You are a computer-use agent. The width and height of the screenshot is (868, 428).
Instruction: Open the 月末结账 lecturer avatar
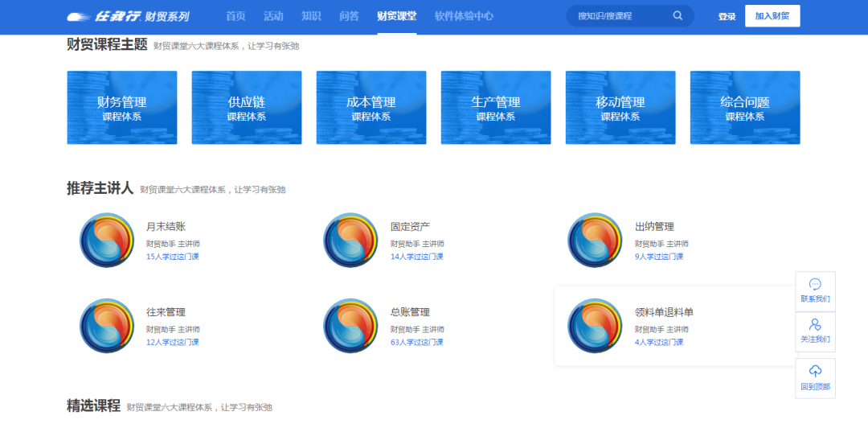tap(107, 240)
